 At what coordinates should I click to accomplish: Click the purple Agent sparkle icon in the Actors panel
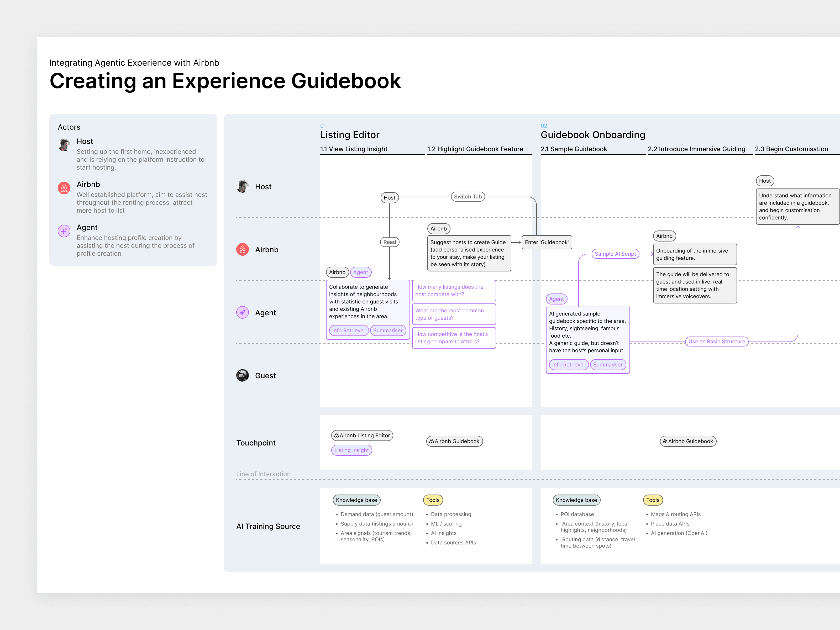point(64,231)
